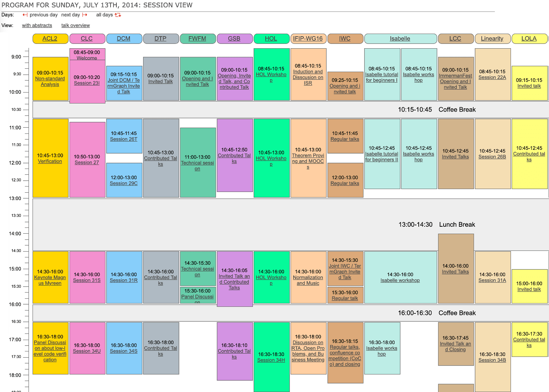Open Session 29C link
The width and height of the screenshot is (549, 392).
tap(124, 184)
